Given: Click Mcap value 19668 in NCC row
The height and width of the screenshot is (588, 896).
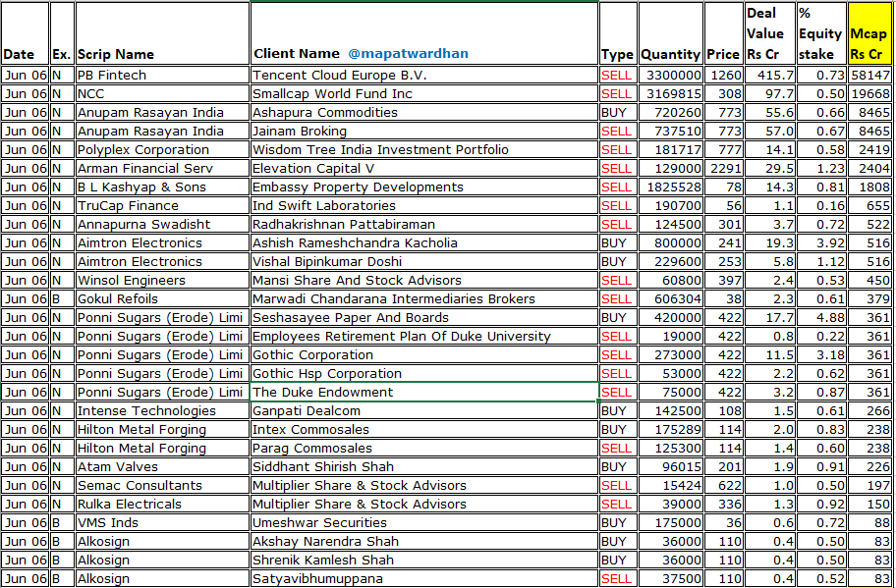Looking at the screenshot, I should click(x=869, y=93).
